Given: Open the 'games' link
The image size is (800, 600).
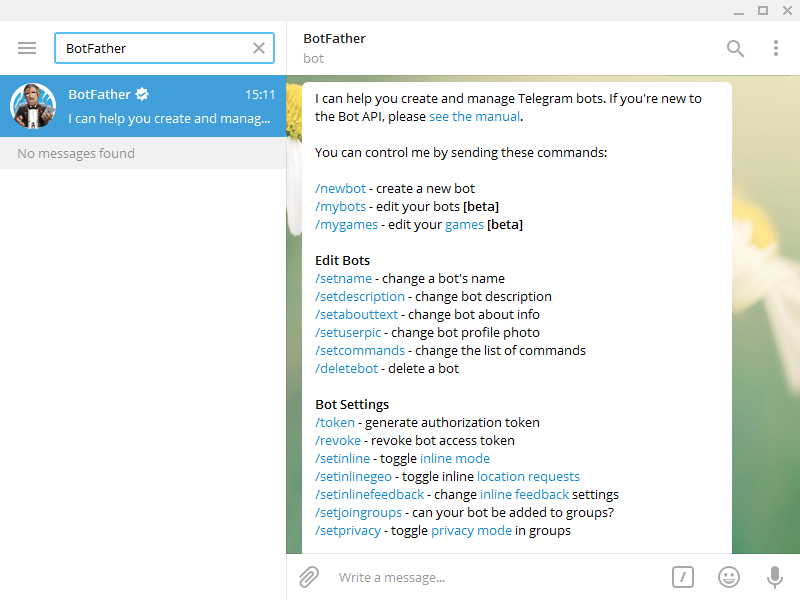Looking at the screenshot, I should (x=464, y=224).
